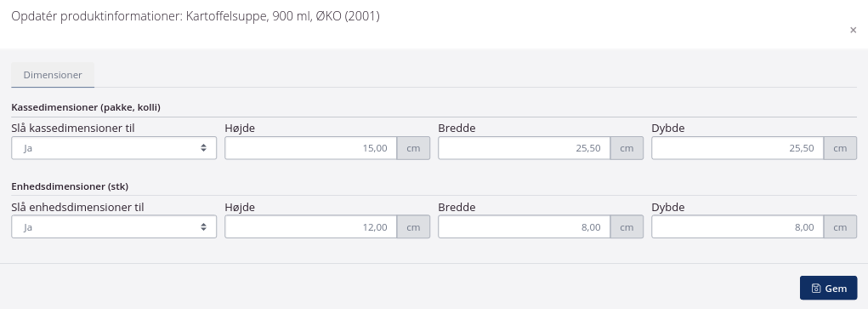Save changes with the Gem button
Image resolution: width=868 pixels, height=309 pixels.
click(828, 288)
